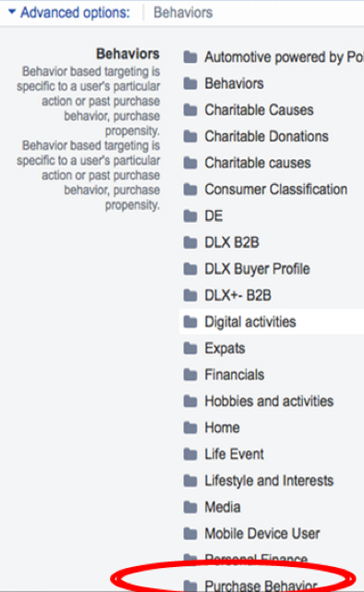Click the folder icon beside Financials
The height and width of the screenshot is (592, 364).
point(190,375)
